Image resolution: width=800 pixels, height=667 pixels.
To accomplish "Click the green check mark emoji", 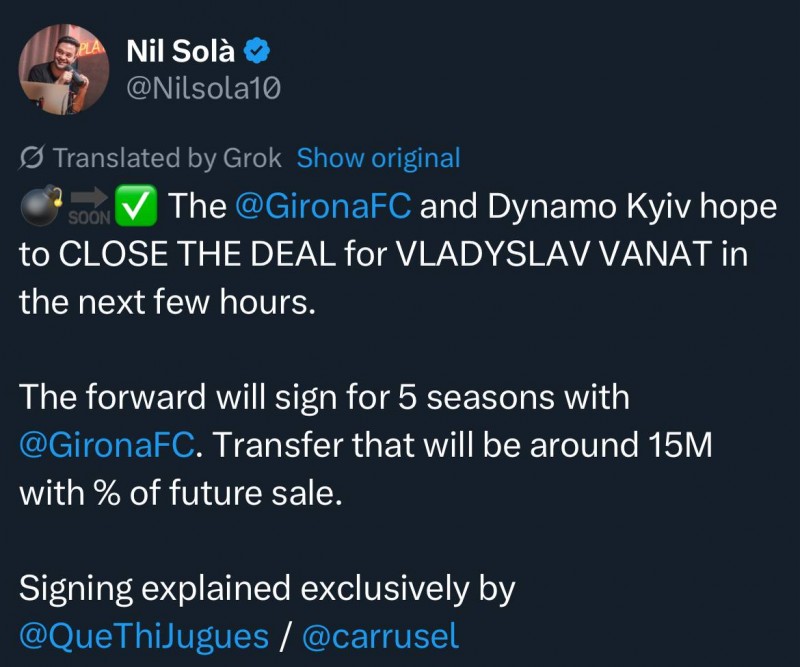I will [x=134, y=206].
